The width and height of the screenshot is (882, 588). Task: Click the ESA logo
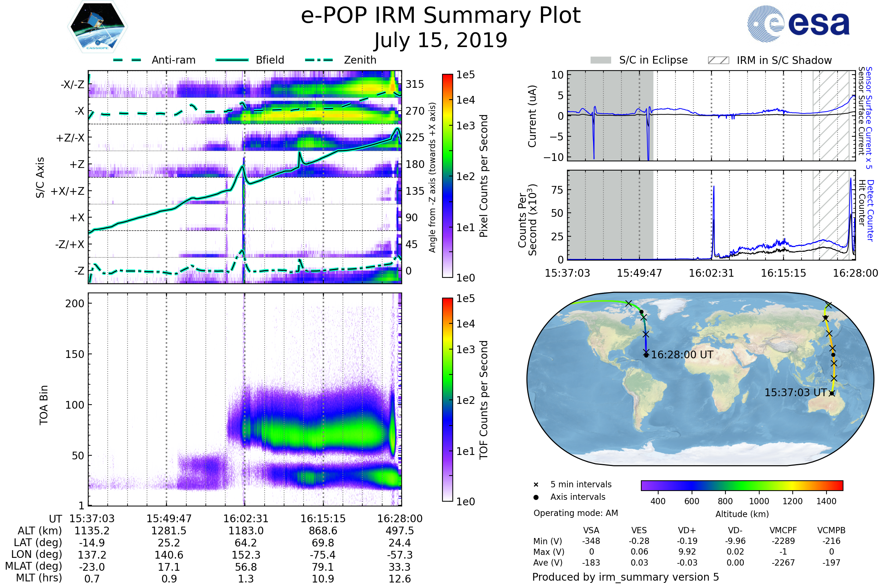click(798, 23)
